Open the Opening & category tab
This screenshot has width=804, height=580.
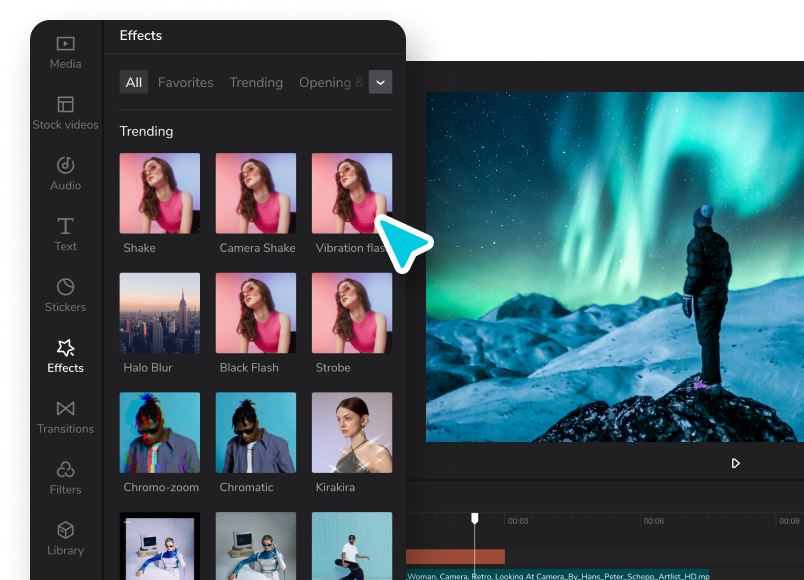[x=331, y=83]
